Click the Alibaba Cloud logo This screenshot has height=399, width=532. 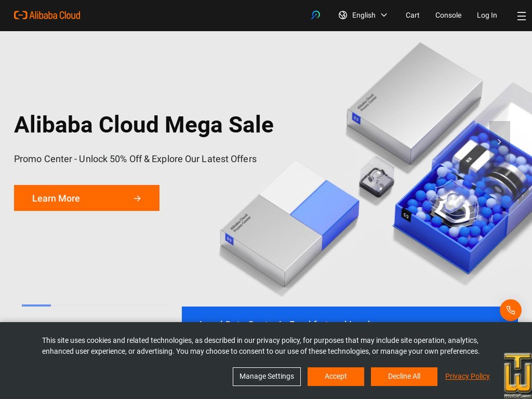click(47, 15)
